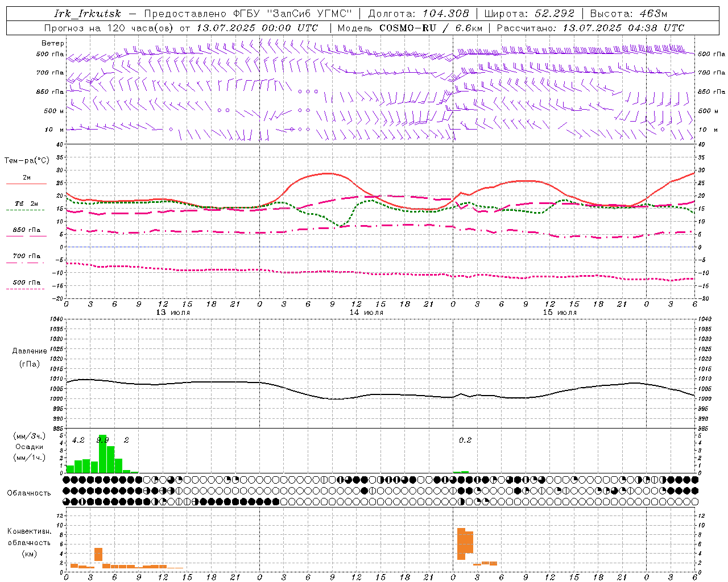Image resolution: width=728 pixels, height=582 pixels.
Task: Click the solid 2м temperature legend entry
Action: [x=26, y=180]
